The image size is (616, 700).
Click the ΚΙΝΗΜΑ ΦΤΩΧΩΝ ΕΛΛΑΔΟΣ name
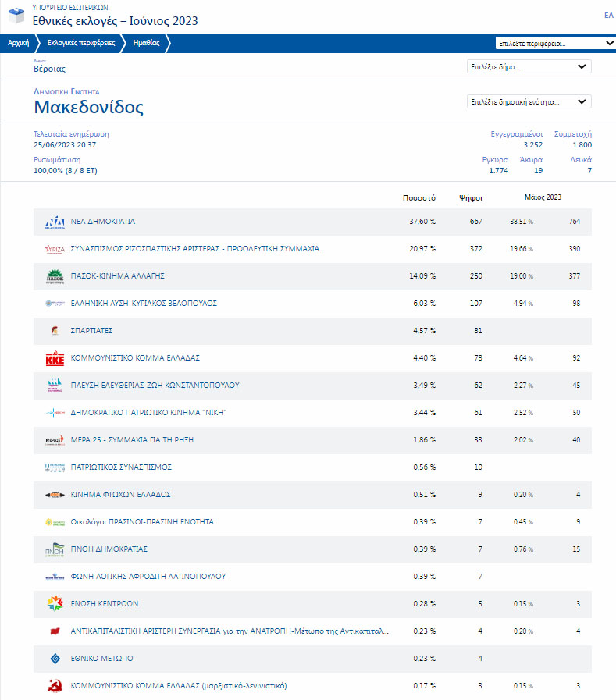coord(120,494)
